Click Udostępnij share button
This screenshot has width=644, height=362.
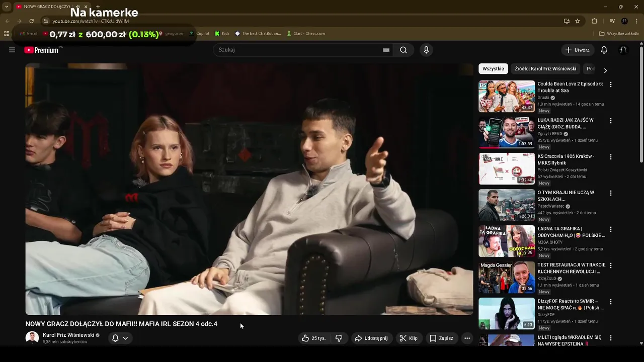coord(371,338)
